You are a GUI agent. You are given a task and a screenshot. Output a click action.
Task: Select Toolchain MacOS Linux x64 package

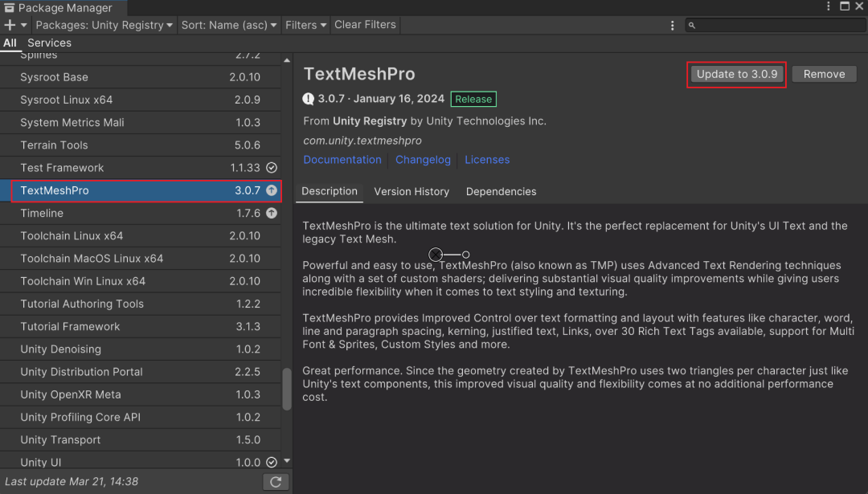[141, 259]
